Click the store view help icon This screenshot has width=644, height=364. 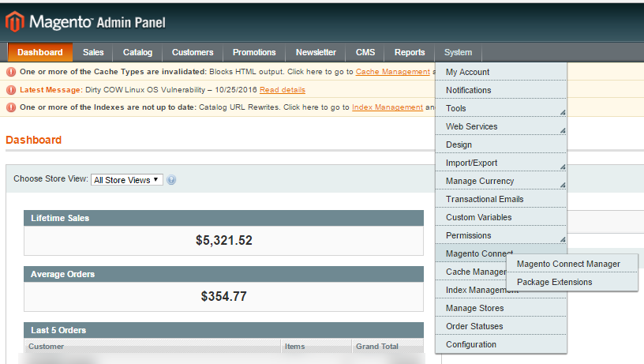pos(171,180)
